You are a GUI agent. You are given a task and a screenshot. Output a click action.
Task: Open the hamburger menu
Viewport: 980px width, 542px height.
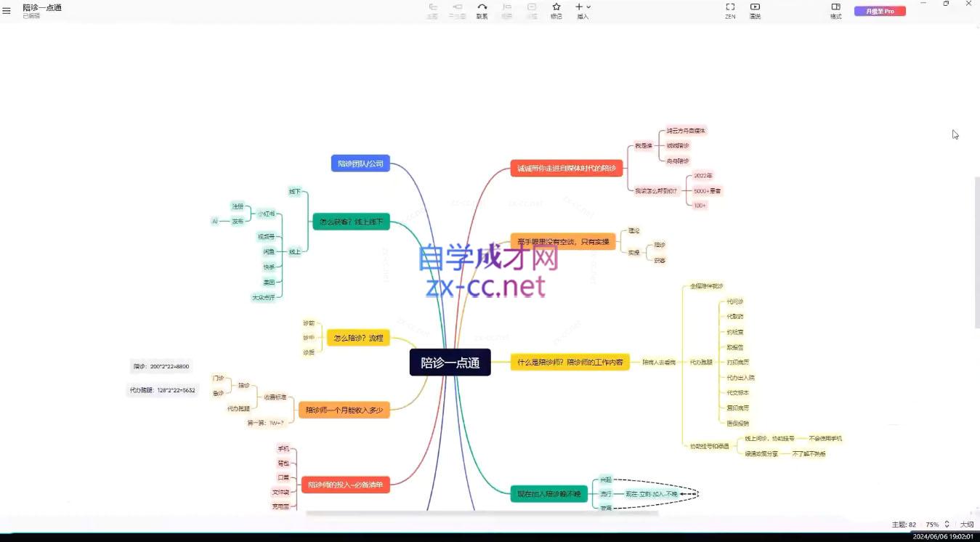[x=7, y=11]
